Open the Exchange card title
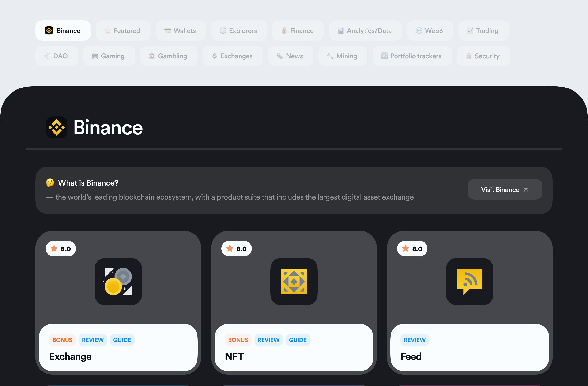 tap(70, 356)
